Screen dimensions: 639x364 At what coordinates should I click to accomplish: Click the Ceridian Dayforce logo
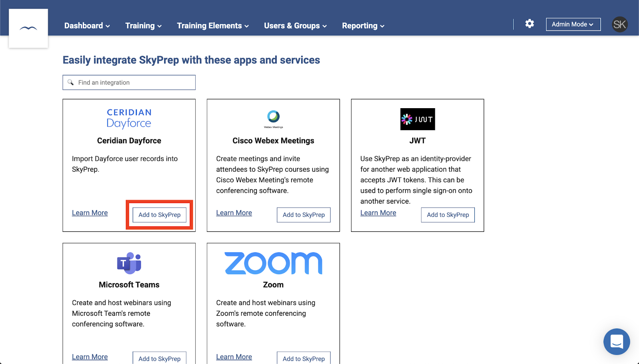(129, 119)
